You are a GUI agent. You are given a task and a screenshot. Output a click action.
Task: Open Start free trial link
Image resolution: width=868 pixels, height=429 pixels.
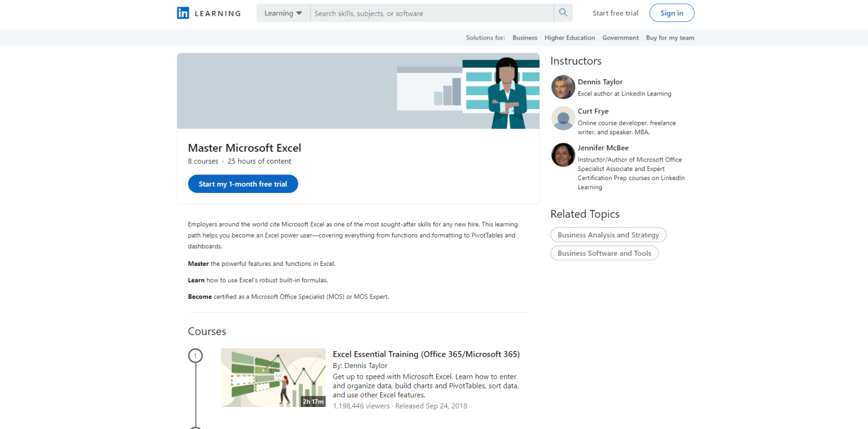click(x=615, y=12)
